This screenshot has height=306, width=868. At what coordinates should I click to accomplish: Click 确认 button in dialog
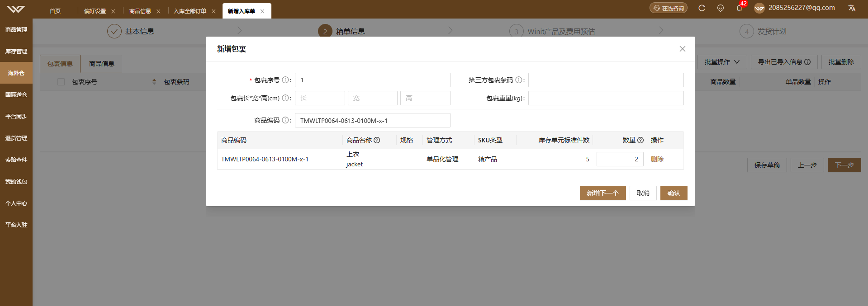(674, 193)
